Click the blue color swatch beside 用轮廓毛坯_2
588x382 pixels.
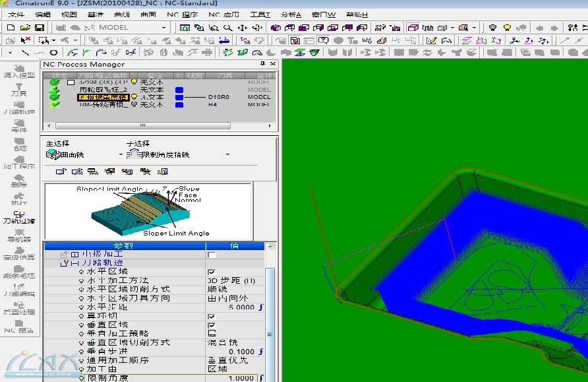(179, 90)
